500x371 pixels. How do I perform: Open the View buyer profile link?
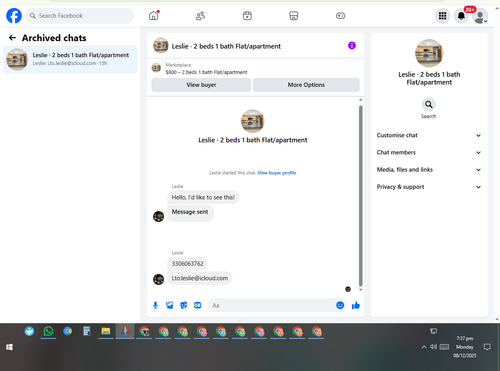(277, 173)
